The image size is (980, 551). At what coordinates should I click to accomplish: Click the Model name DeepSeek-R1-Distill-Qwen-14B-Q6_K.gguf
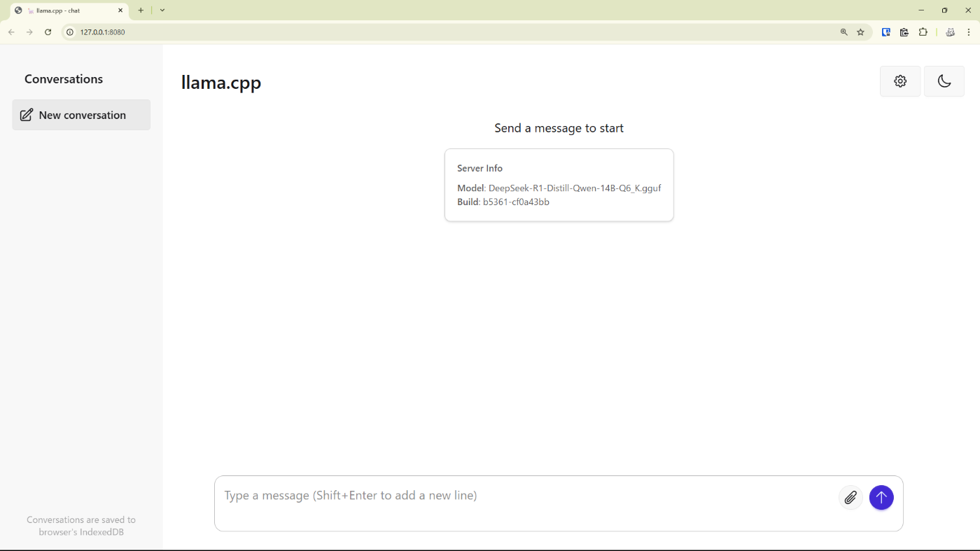pos(575,188)
